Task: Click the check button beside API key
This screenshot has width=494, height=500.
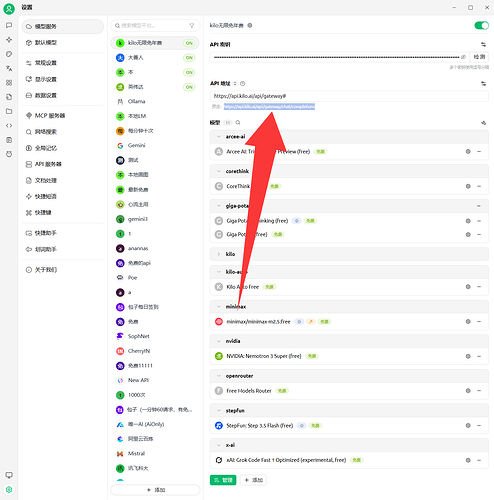Action: click(479, 57)
